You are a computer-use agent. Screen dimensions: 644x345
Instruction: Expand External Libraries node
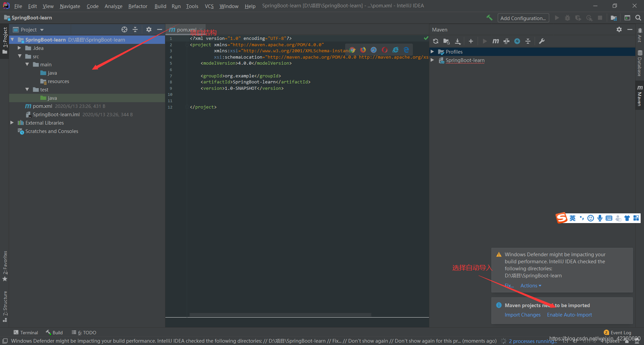point(12,123)
